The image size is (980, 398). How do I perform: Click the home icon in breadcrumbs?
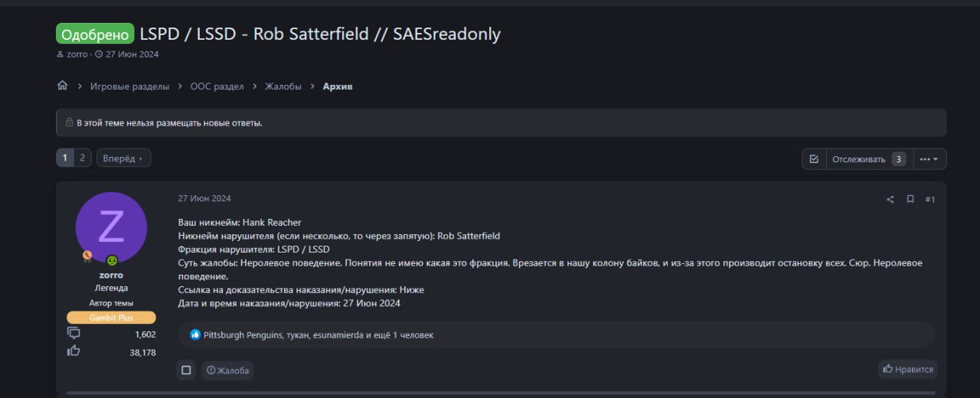63,86
